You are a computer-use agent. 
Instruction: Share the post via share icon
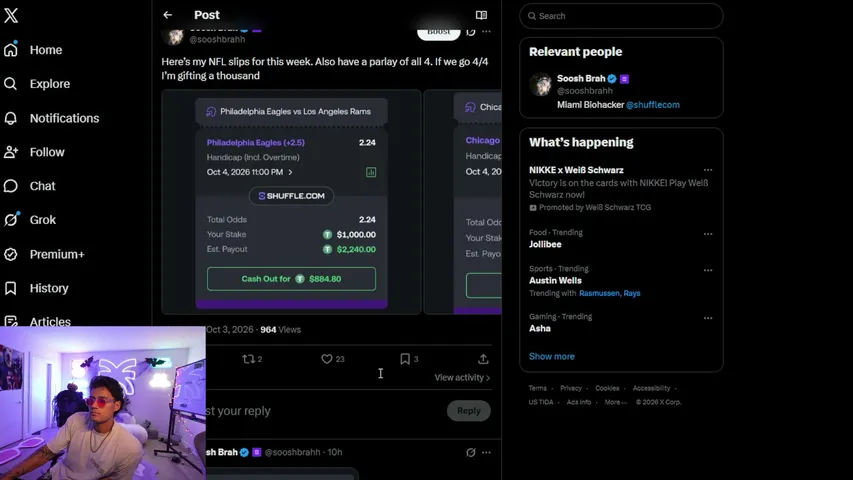[483, 359]
